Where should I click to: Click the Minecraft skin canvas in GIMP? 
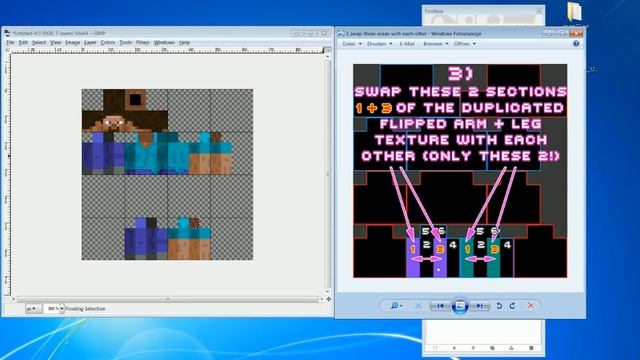coord(167,174)
